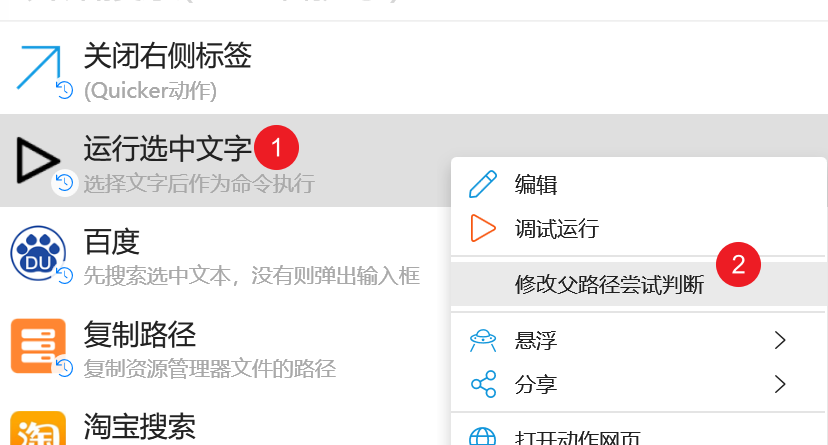Expand the 悬浮 submenu arrow
Screen dimensions: 828x445
point(780,340)
